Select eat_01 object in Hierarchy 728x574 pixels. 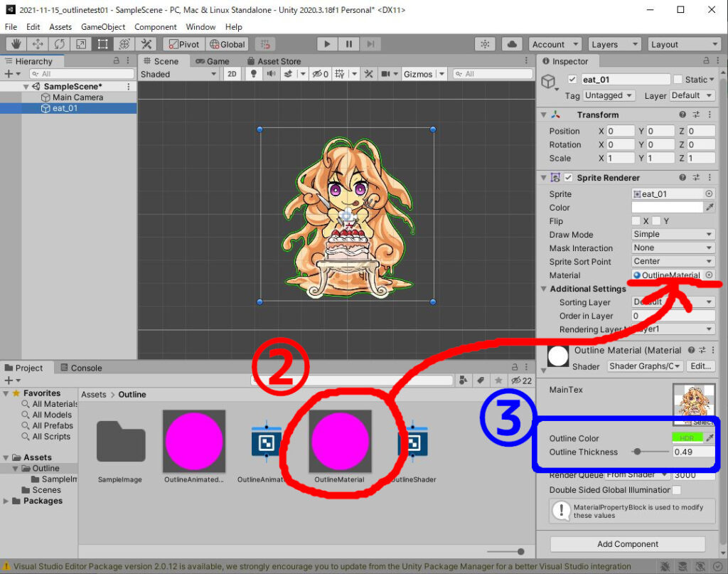coord(65,108)
